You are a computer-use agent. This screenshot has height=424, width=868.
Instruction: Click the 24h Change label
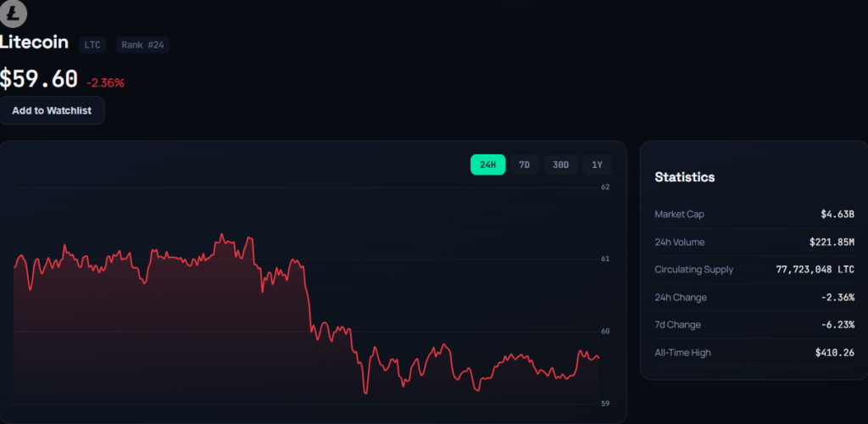[681, 298]
